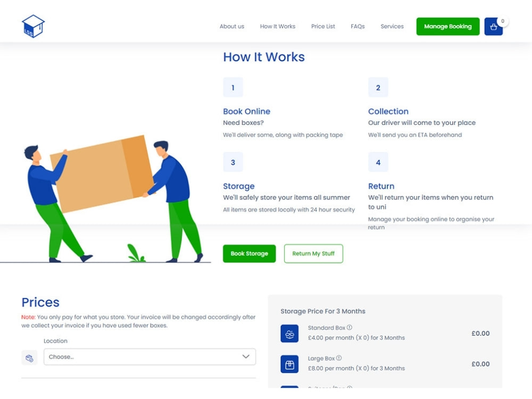Open the Choose... location select box
The image size is (532, 399).
coord(149,356)
